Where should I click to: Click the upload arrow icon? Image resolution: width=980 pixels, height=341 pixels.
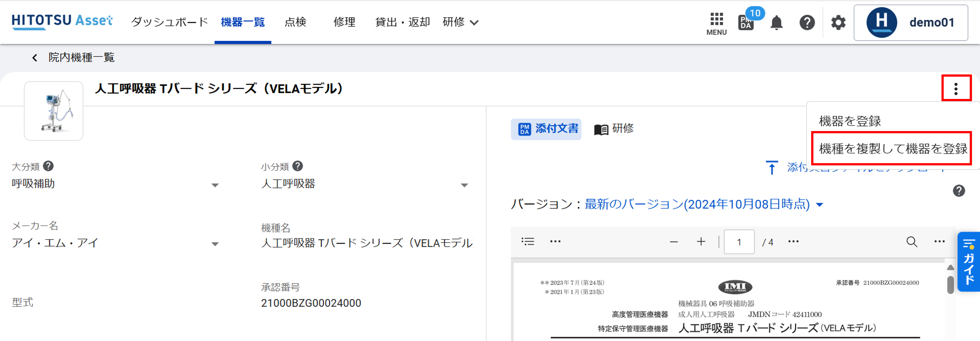(x=772, y=167)
